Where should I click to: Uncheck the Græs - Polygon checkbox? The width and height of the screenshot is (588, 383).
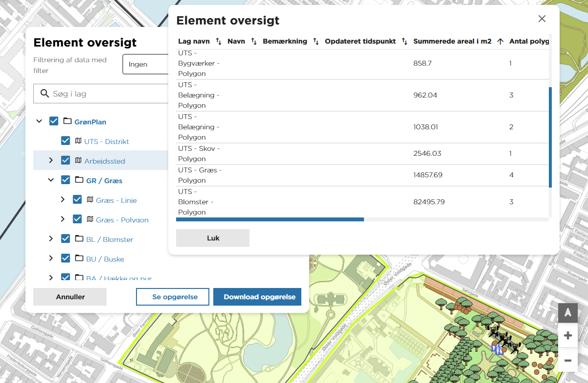77,219
